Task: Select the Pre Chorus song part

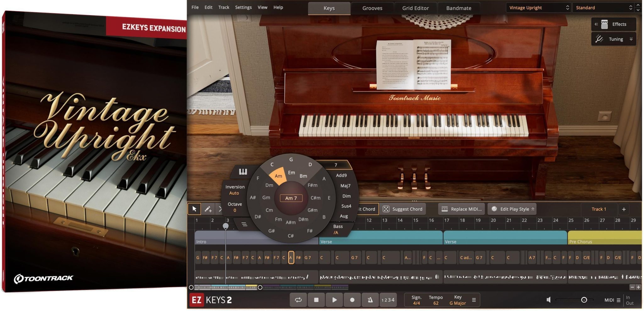Action: point(605,238)
